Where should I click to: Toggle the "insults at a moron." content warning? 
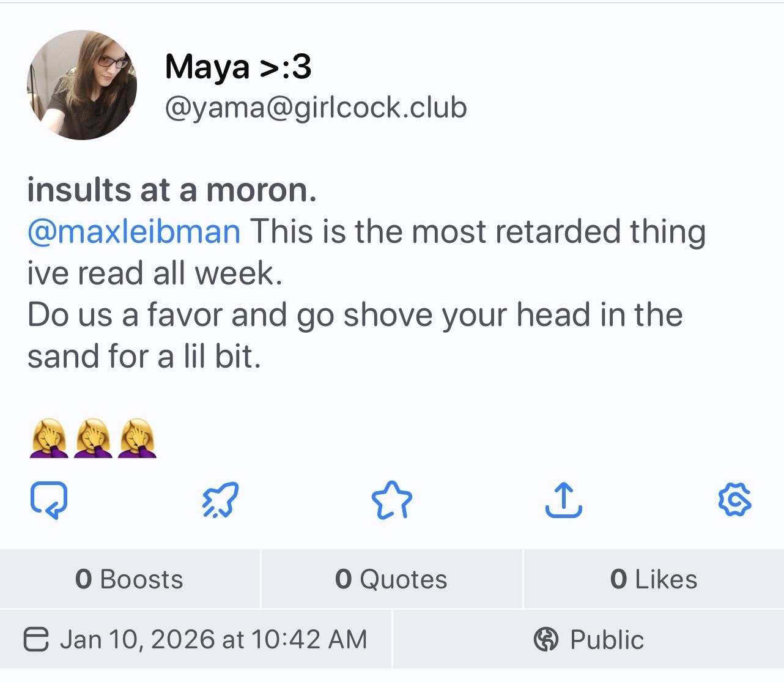172,190
